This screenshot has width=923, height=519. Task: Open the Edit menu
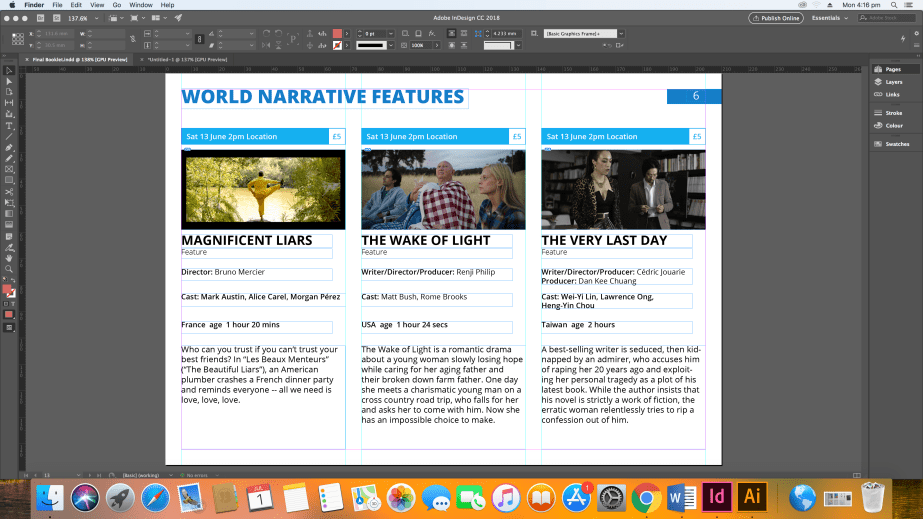(76, 5)
